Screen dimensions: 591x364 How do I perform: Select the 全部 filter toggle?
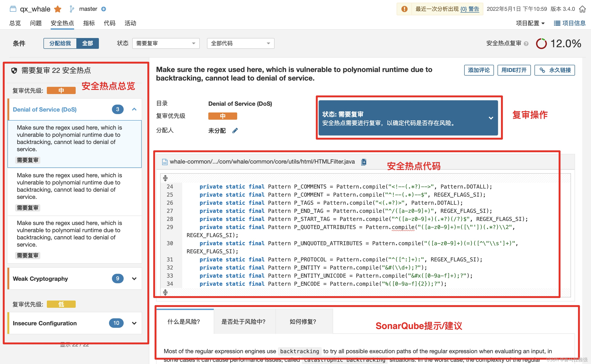(87, 43)
